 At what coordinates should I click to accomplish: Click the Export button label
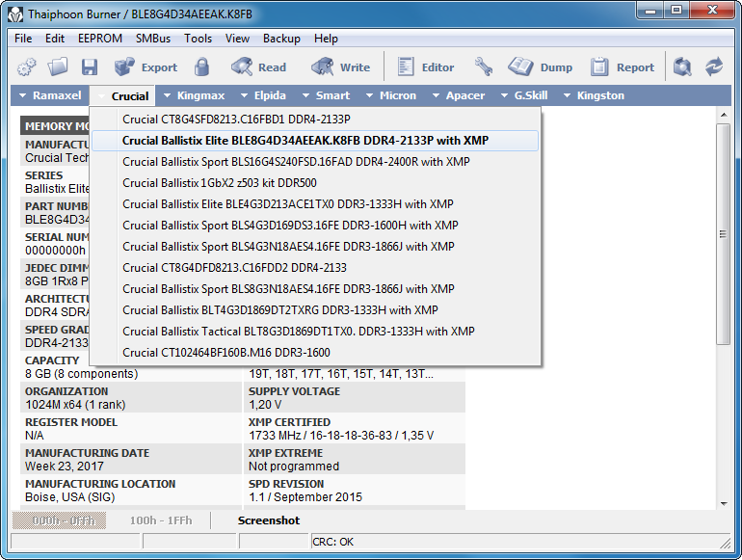click(159, 67)
